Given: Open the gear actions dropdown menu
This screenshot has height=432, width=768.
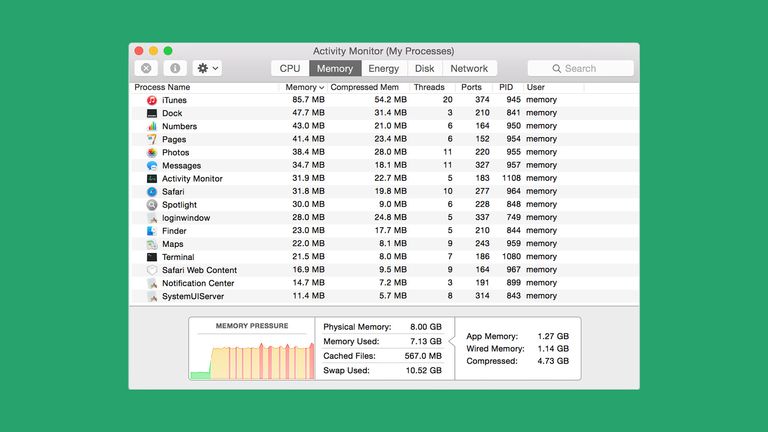Looking at the screenshot, I should [x=207, y=68].
